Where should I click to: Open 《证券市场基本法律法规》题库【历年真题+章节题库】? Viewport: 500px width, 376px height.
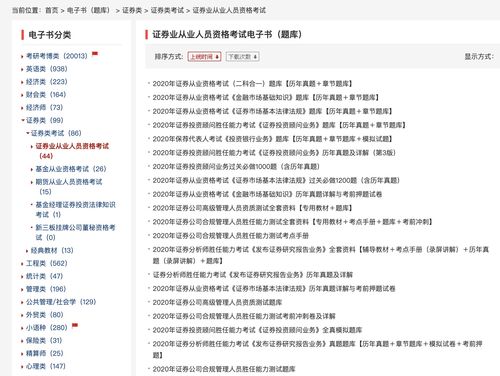coord(272,111)
